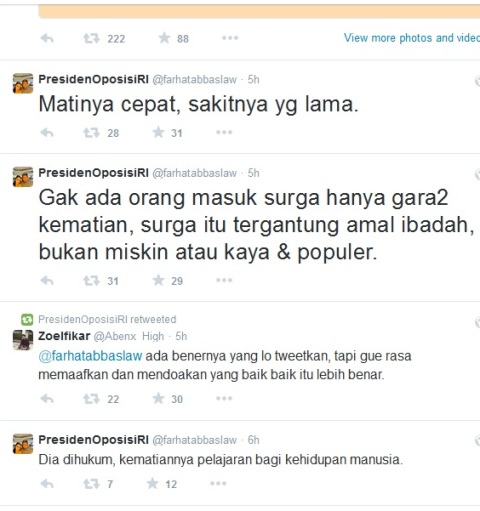
Task: Retweet the 'Dia dihukum' tweet
Action: (91, 484)
